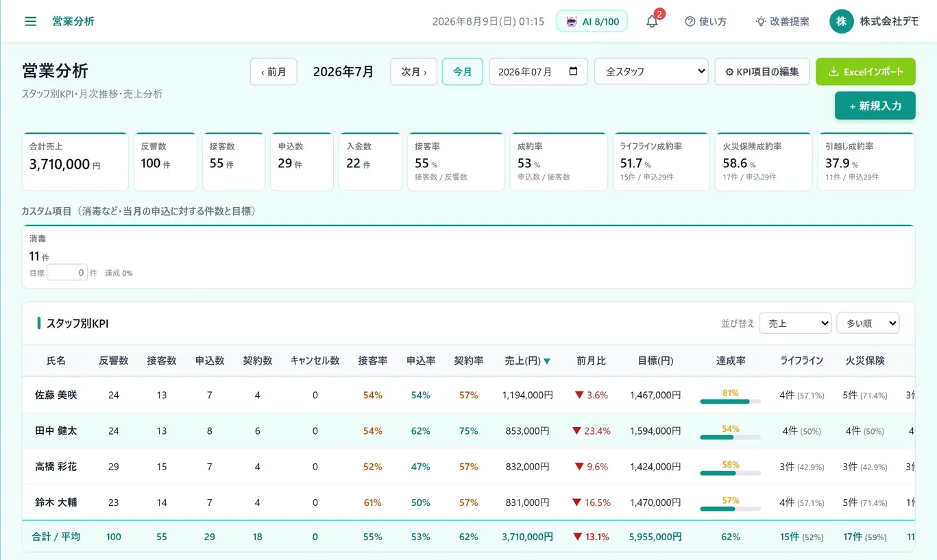Click the 新規入力 button
937x560 pixels.
click(x=875, y=106)
